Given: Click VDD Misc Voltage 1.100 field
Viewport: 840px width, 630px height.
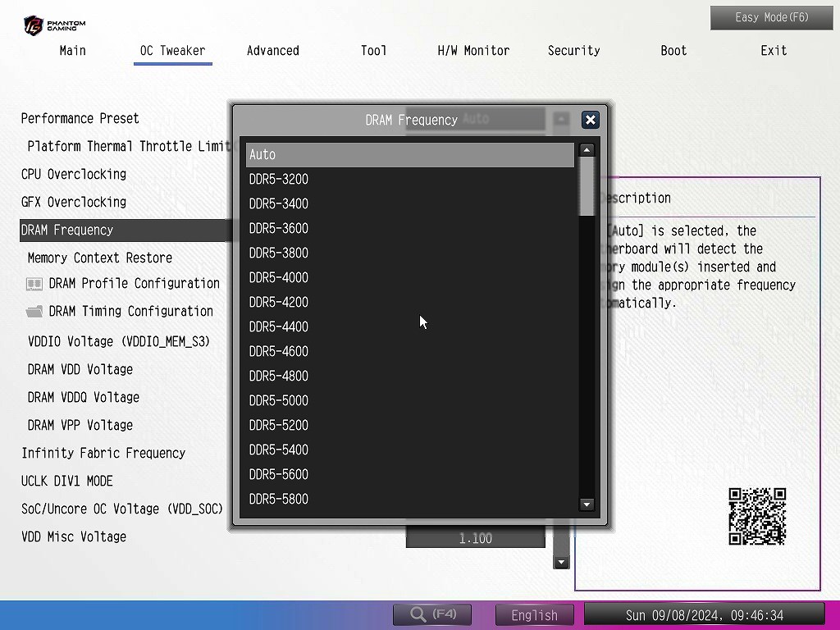Looking at the screenshot, I should [475, 539].
